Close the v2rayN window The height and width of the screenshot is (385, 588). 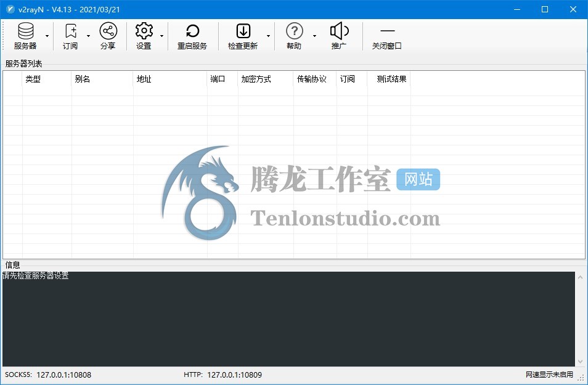pyautogui.click(x=573, y=9)
